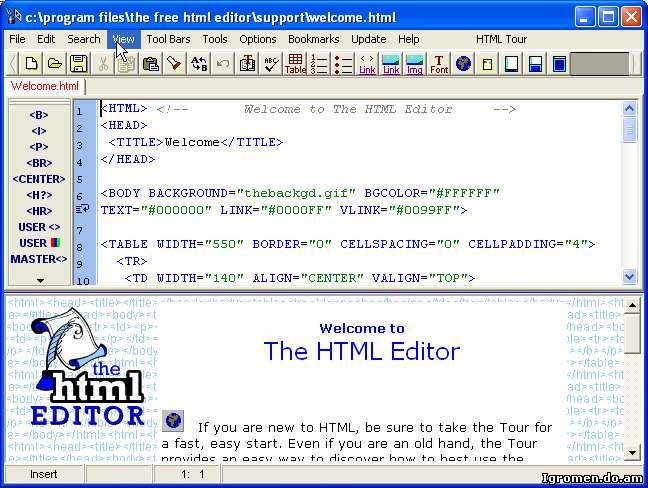648x488 pixels.
Task: Insert line break with <BR> button
Action: click(x=39, y=163)
